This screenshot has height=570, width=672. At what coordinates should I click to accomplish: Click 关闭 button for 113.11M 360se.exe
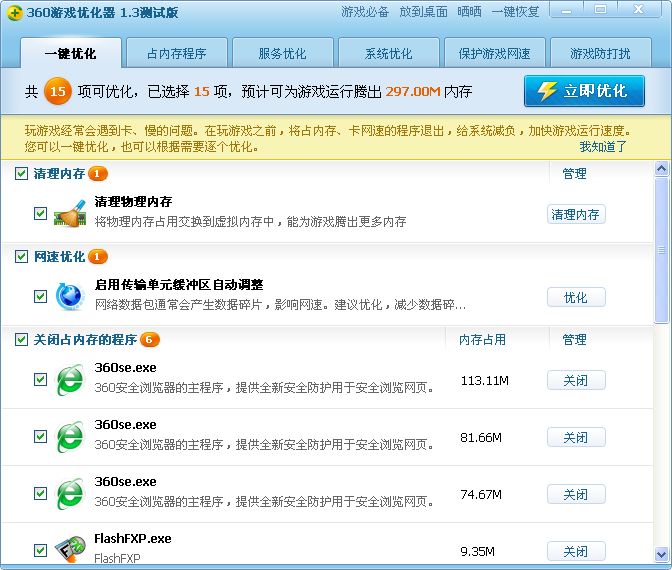[576, 381]
